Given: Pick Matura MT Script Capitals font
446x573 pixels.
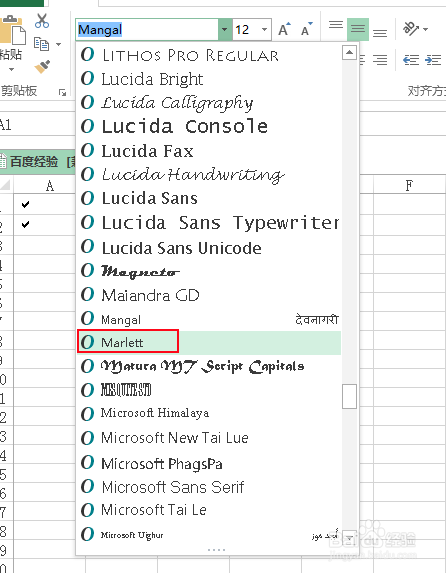Looking at the screenshot, I should pos(209,366).
